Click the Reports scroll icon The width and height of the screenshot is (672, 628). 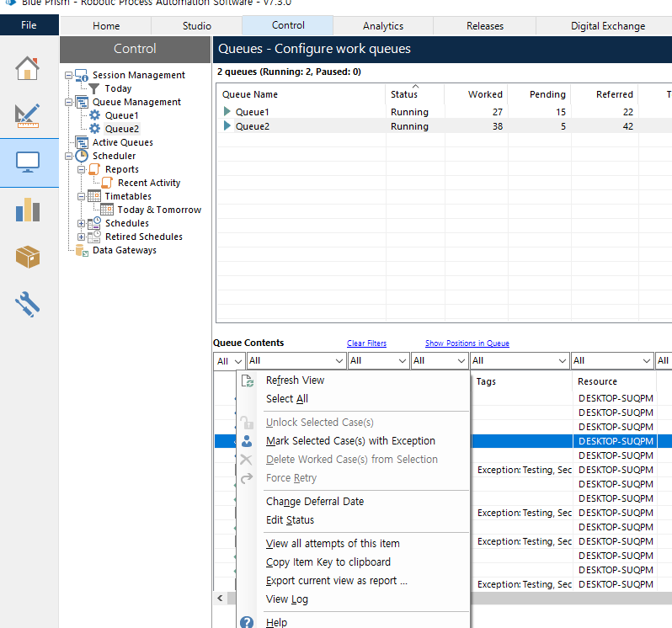pyautogui.click(x=94, y=169)
